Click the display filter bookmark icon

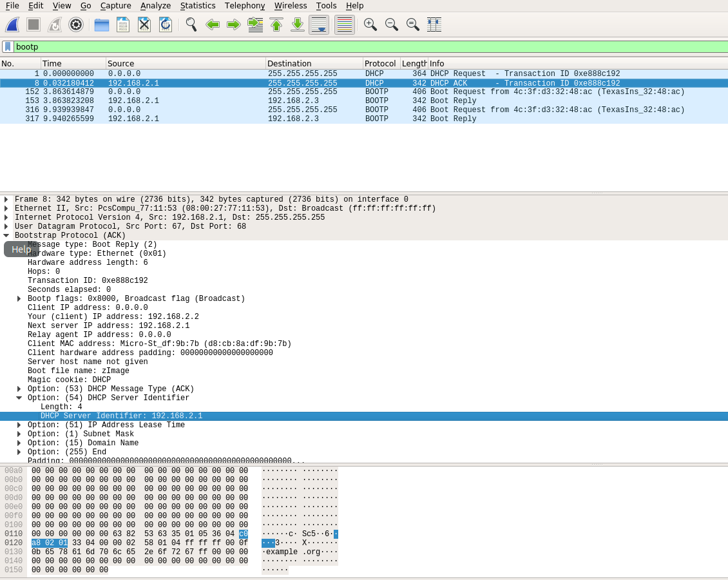pos(8,47)
